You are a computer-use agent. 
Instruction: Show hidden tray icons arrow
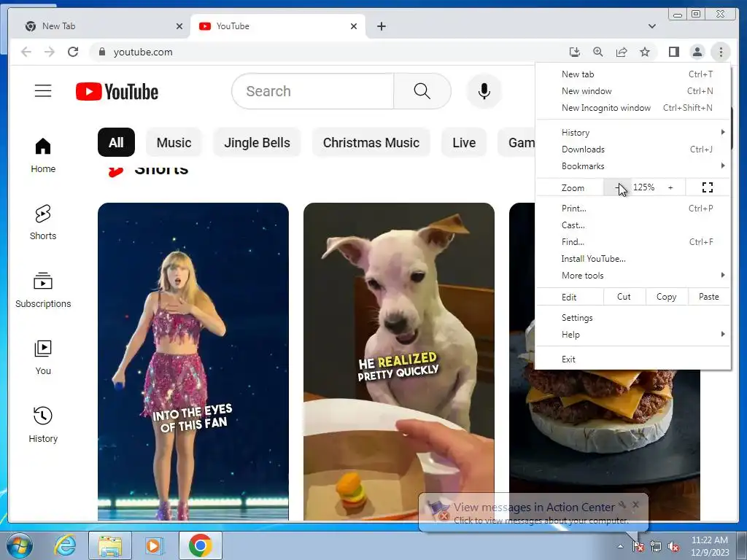620,547
